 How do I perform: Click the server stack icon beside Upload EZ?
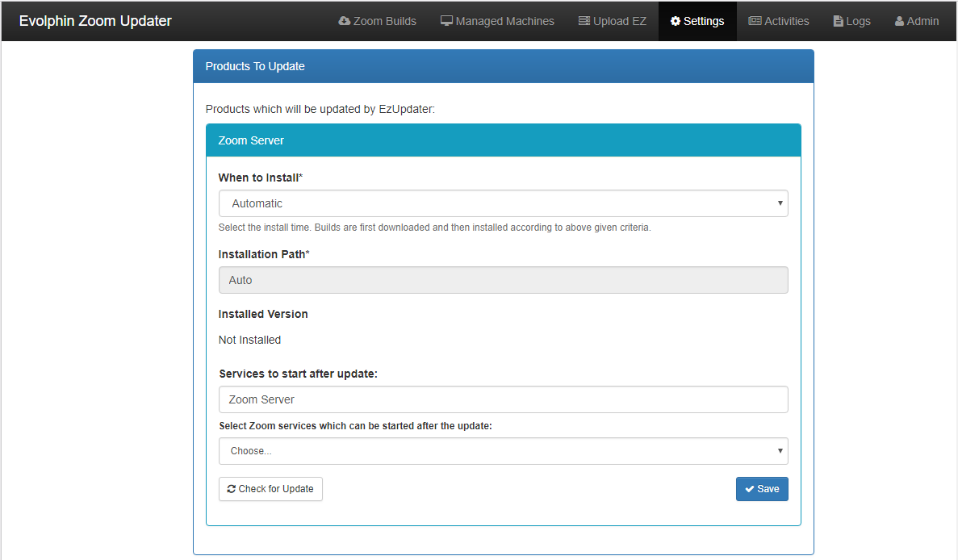pos(584,21)
